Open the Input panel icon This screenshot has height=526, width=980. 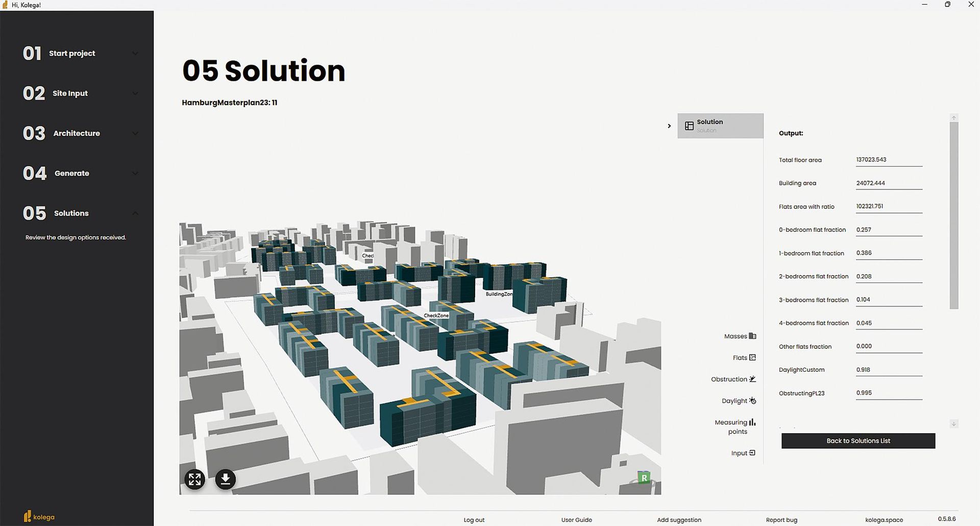[x=752, y=453]
